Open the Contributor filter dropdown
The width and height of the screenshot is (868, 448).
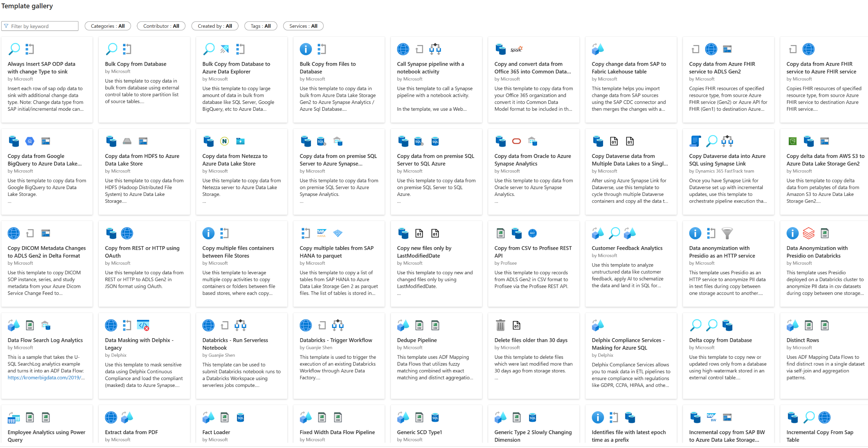[161, 26]
